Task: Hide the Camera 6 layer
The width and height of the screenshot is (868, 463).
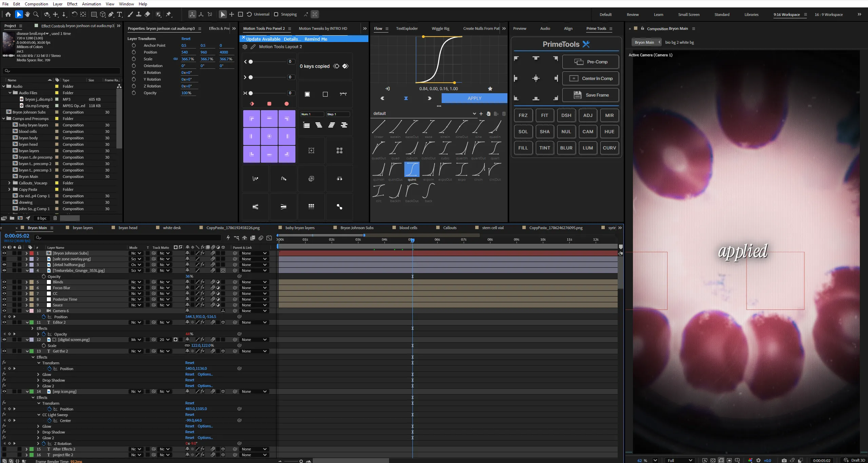Action: pyautogui.click(x=4, y=311)
